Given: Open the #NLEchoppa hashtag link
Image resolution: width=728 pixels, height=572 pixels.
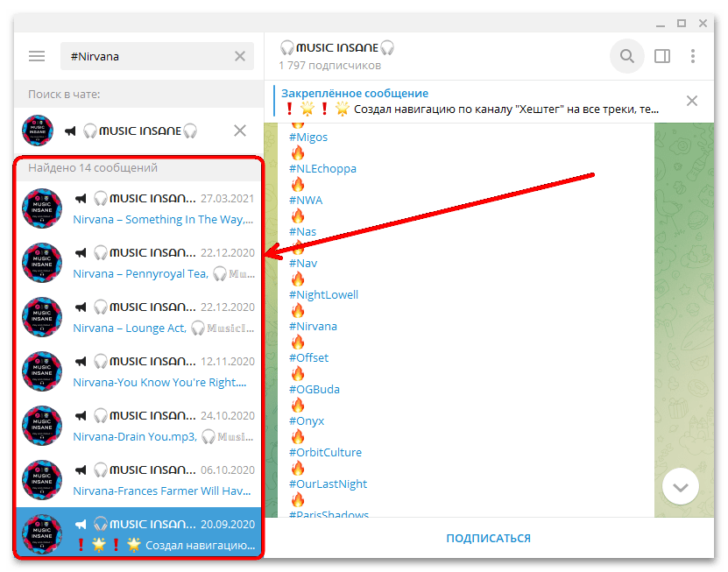Looking at the screenshot, I should (322, 168).
